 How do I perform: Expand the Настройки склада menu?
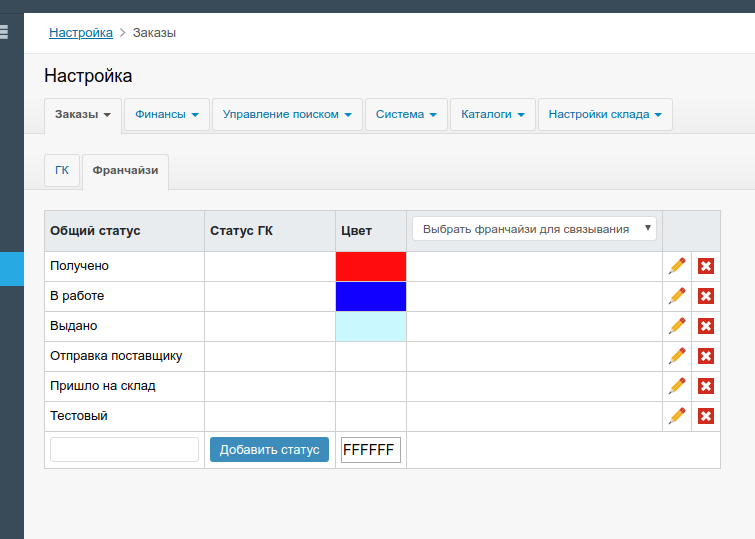pos(604,115)
